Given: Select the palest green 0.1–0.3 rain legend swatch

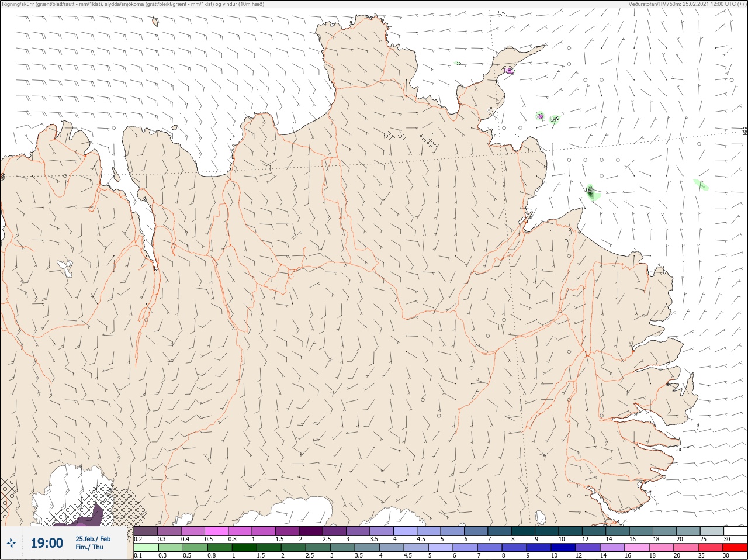Looking at the screenshot, I should pyautogui.click(x=146, y=548).
